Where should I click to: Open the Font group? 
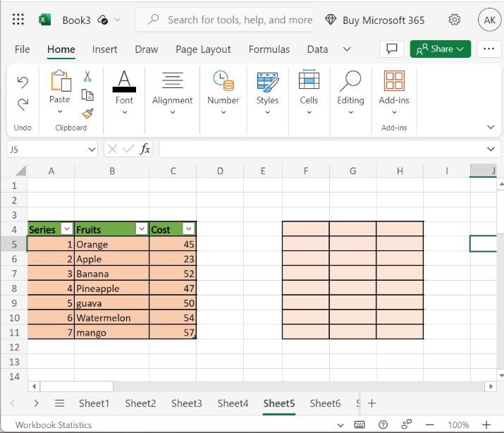(x=124, y=92)
